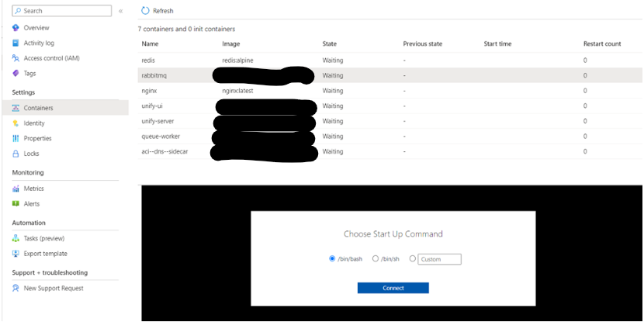Open the Containers menu item
Viewport: 644px width, 322px height.
[x=38, y=108]
